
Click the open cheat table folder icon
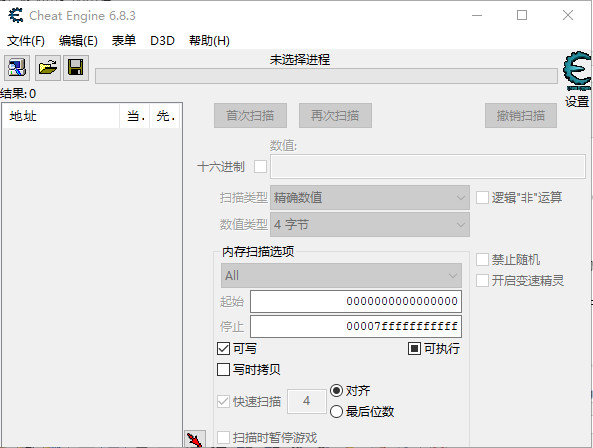(48, 68)
